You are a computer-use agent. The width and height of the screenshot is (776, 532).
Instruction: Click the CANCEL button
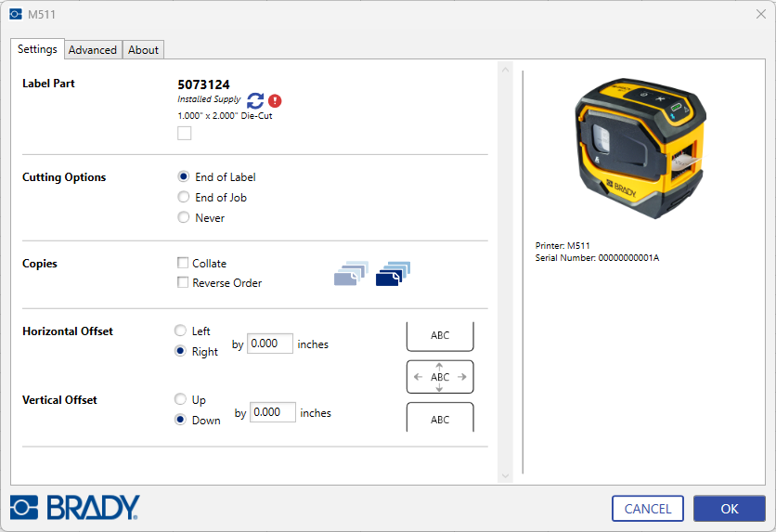coord(648,509)
